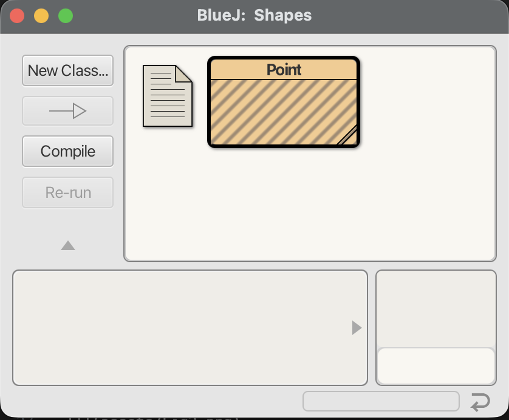Maximize the window with the green button
The height and width of the screenshot is (420, 509).
pyautogui.click(x=66, y=16)
